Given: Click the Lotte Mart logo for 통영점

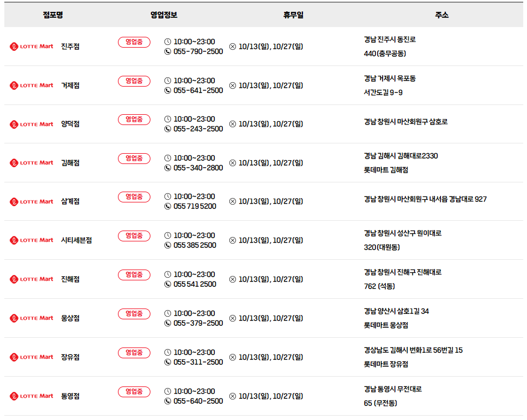Looking at the screenshot, I should [x=31, y=396].
